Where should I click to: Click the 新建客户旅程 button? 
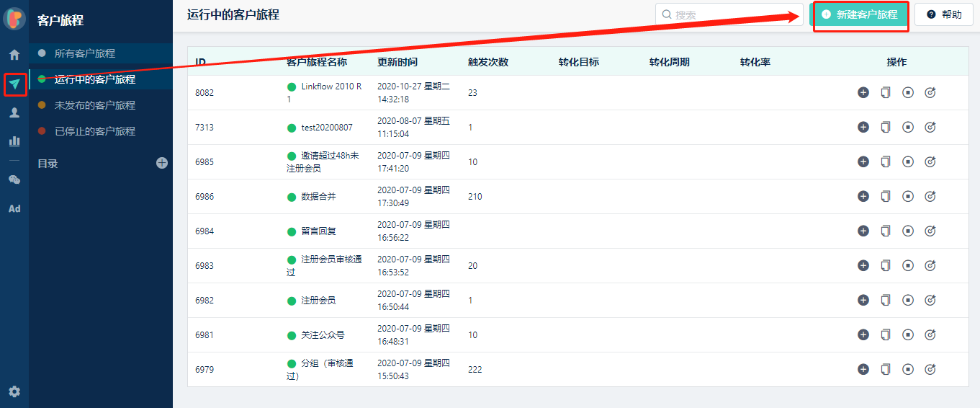(x=860, y=14)
